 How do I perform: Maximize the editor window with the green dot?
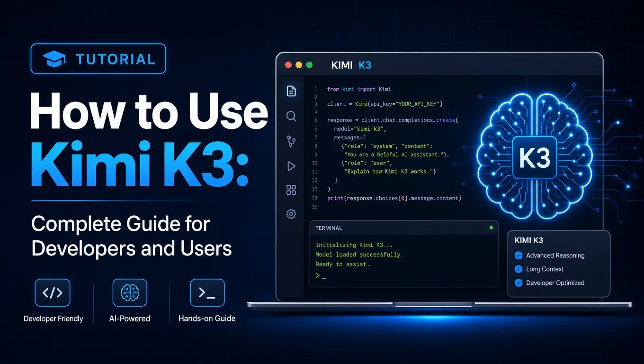click(x=310, y=65)
